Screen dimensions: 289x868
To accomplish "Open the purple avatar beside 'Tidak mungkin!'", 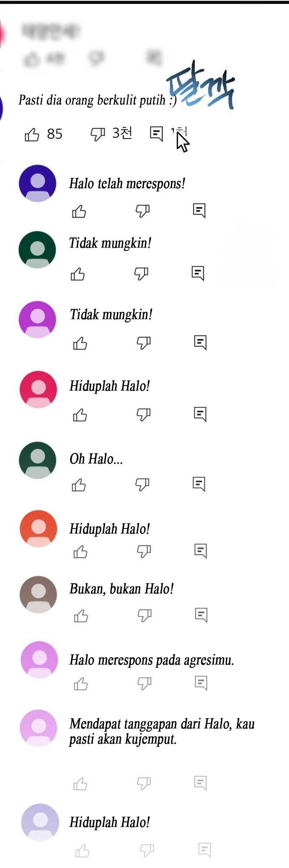I will pos(38,319).
